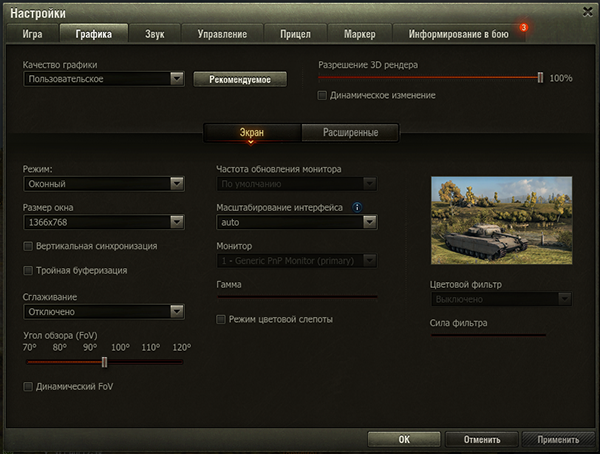Click the 110° FoV label
600x454 pixels.
point(151,348)
